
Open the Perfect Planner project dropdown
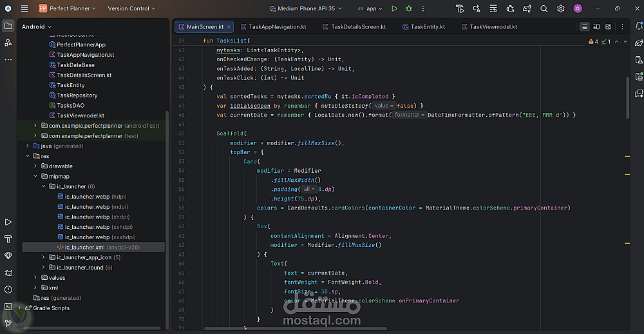coord(68,8)
